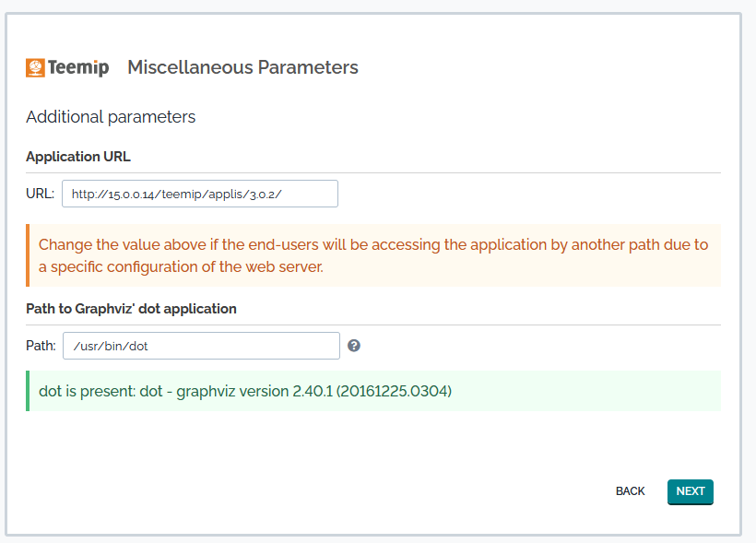
Task: Click the URL: field label
Action: coord(41,194)
